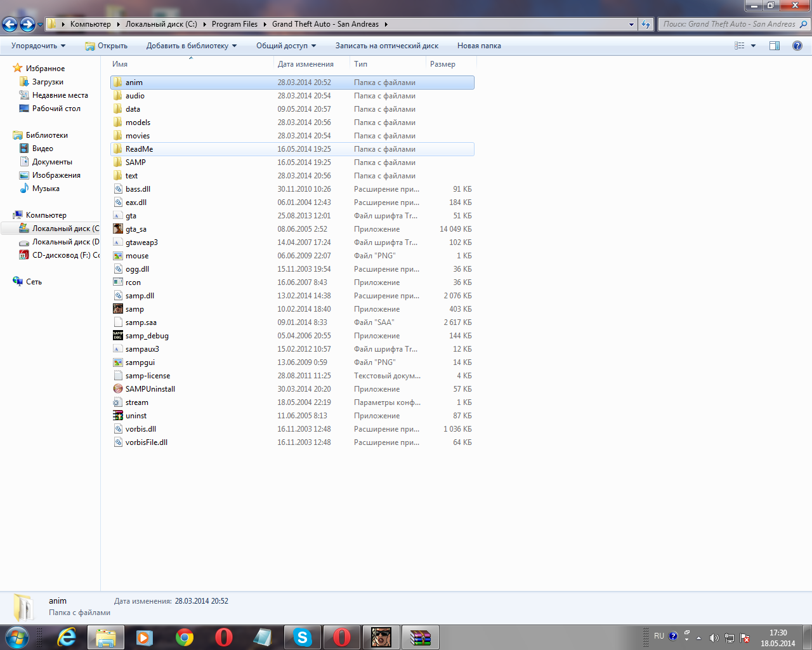This screenshot has height=650, width=812.
Task: Open the Общий доступ dropdown
Action: coord(286,46)
